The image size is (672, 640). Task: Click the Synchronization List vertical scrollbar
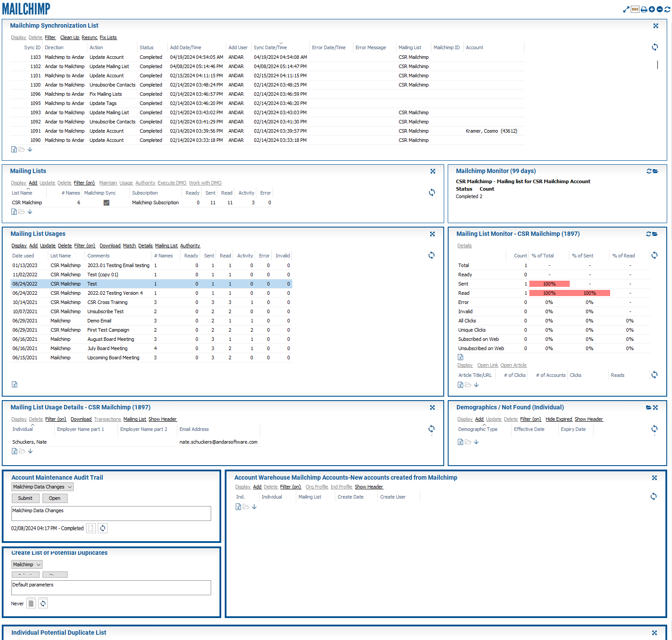(657, 65)
